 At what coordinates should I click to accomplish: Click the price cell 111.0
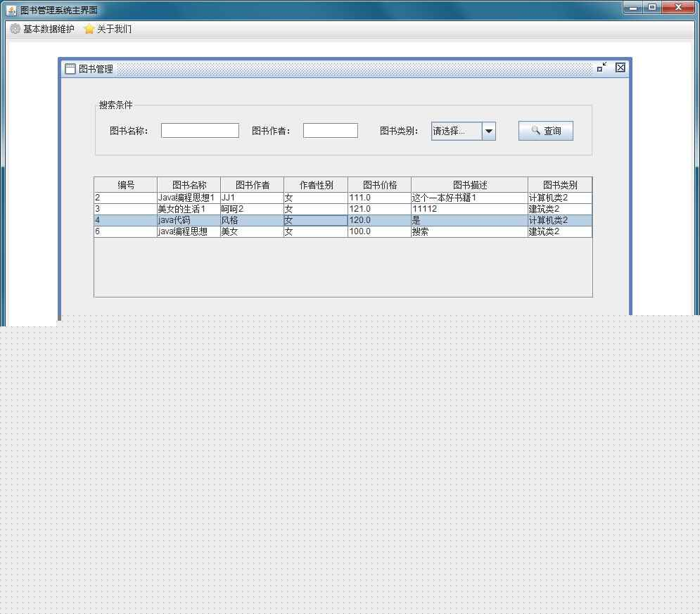pos(379,198)
